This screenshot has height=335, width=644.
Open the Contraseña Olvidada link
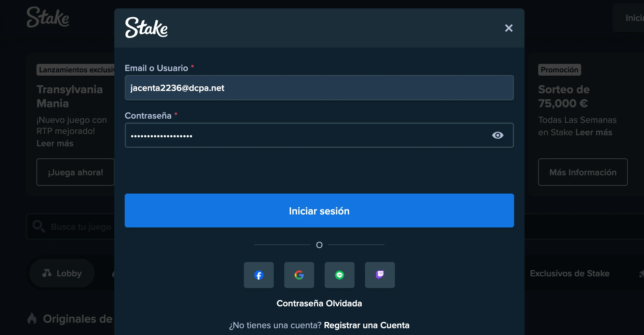tap(319, 303)
